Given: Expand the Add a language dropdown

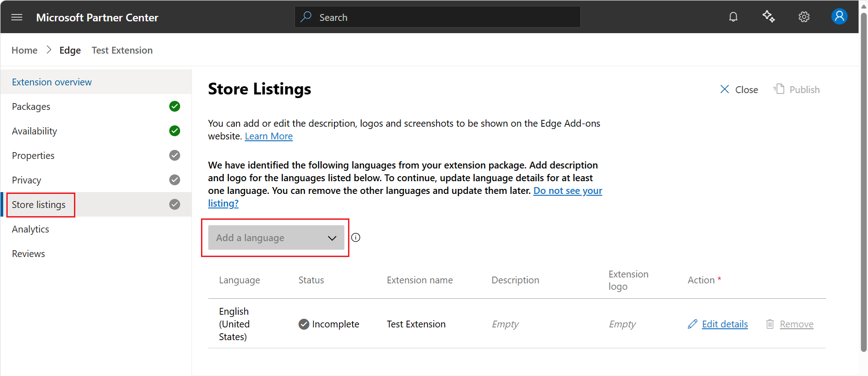Looking at the screenshot, I should (x=276, y=237).
